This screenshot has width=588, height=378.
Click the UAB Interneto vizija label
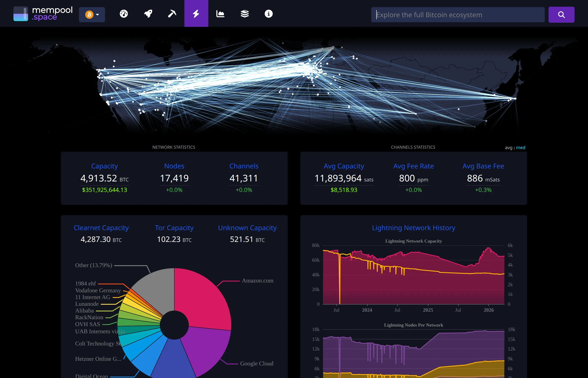pyautogui.click(x=100, y=331)
